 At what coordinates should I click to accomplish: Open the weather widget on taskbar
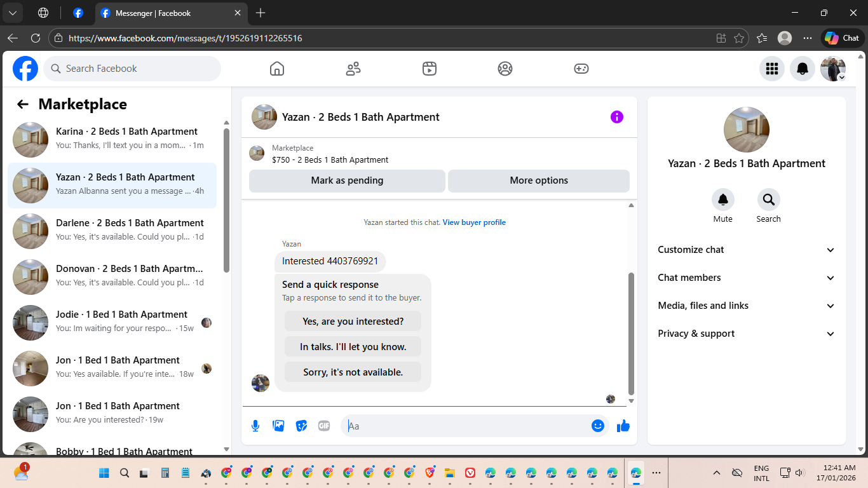(x=20, y=472)
